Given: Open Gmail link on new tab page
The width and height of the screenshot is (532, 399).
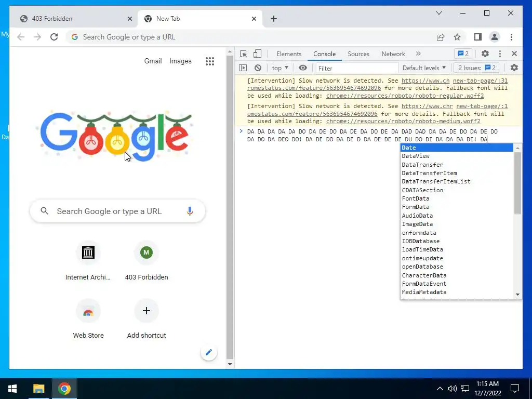Looking at the screenshot, I should coord(153,61).
